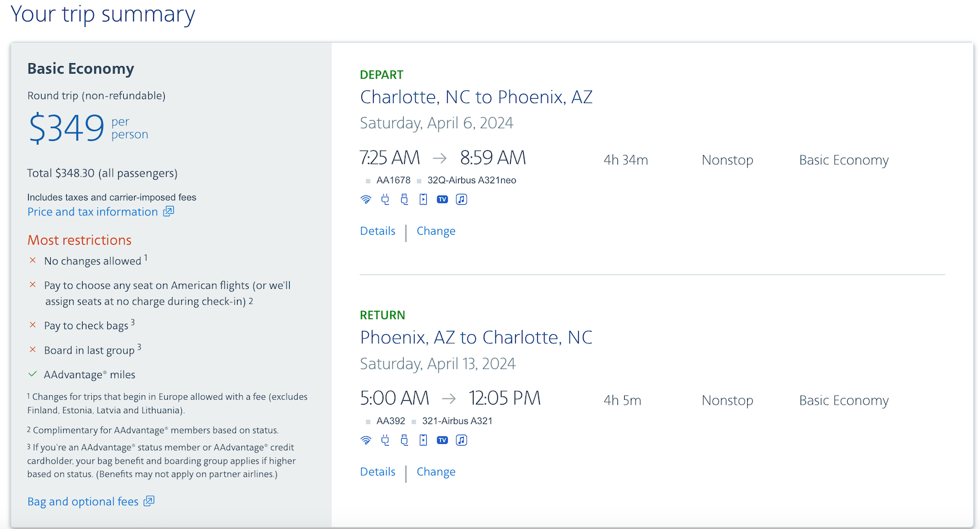The width and height of the screenshot is (980, 529).
Task: Open Price and tax information
Action: tap(93, 211)
